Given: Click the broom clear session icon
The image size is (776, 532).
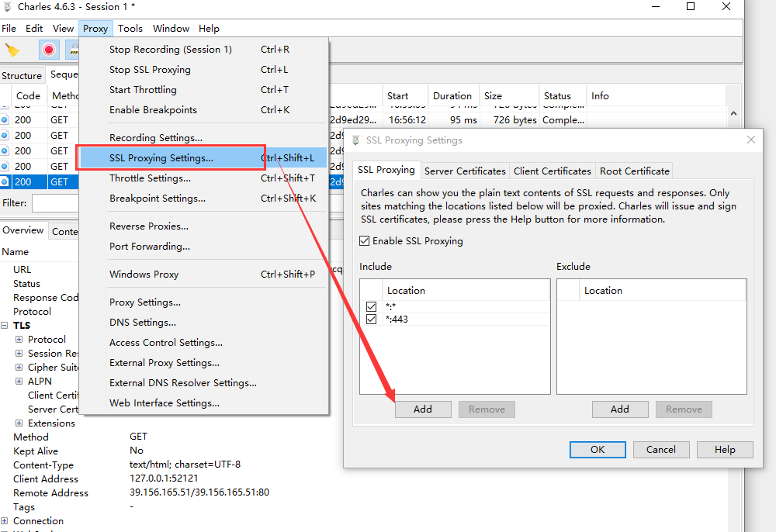Looking at the screenshot, I should (x=12, y=50).
